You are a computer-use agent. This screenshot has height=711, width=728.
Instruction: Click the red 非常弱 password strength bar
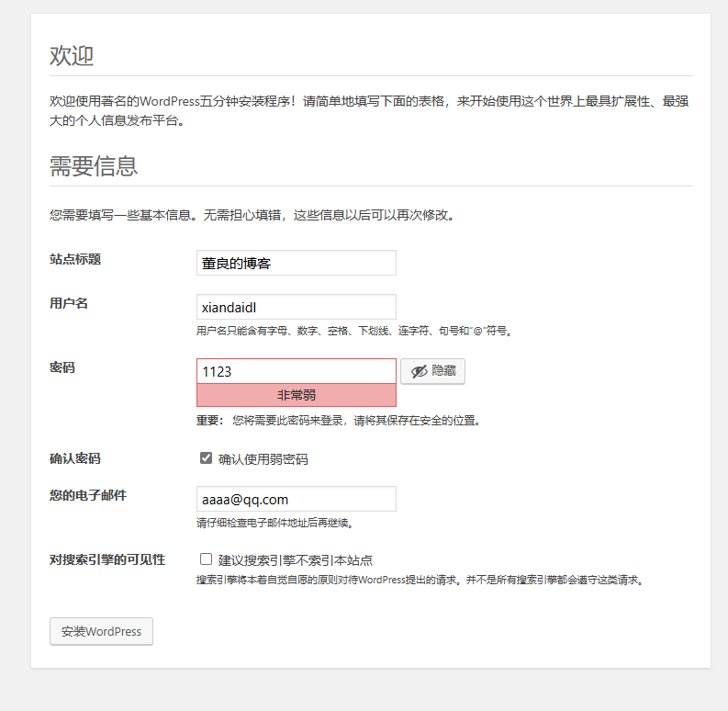[x=296, y=395]
